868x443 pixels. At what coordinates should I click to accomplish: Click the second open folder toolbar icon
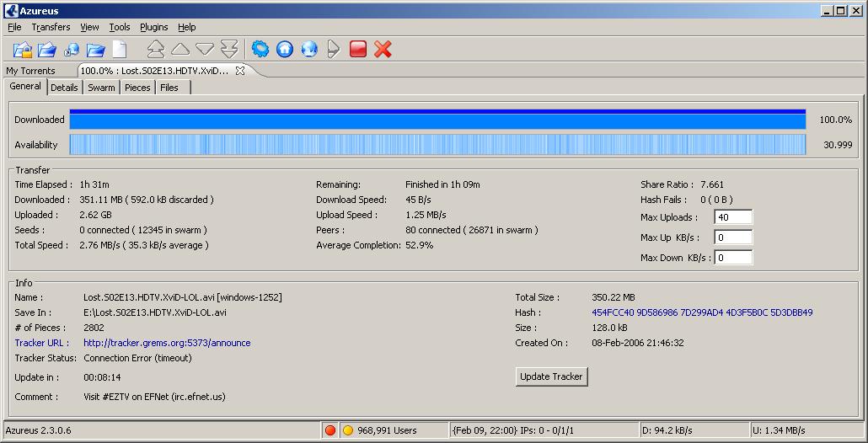(x=47, y=49)
